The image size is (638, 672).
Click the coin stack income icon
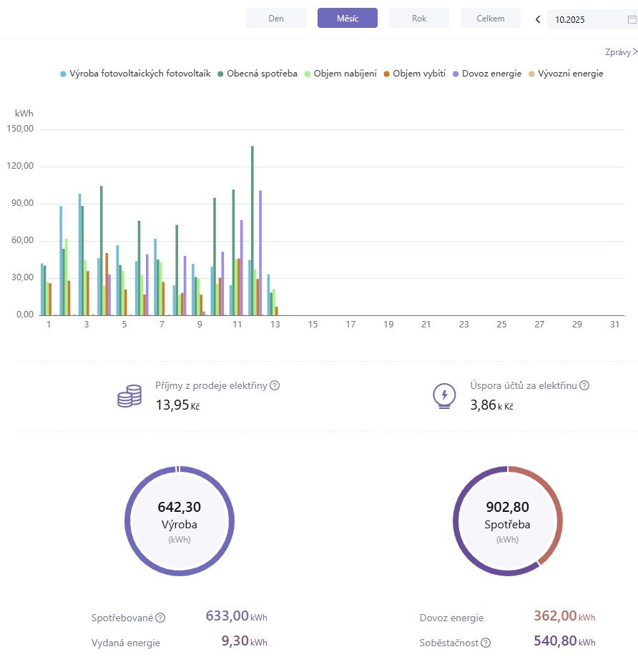[x=129, y=395]
